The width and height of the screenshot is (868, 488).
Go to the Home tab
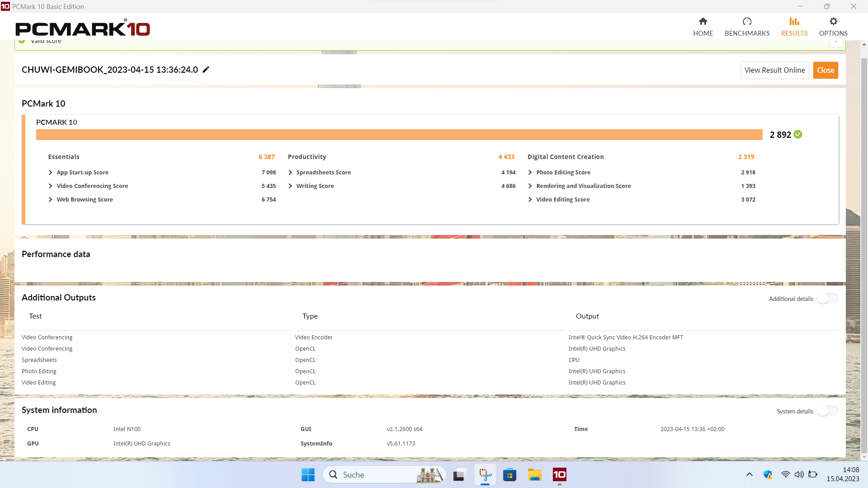tap(703, 27)
